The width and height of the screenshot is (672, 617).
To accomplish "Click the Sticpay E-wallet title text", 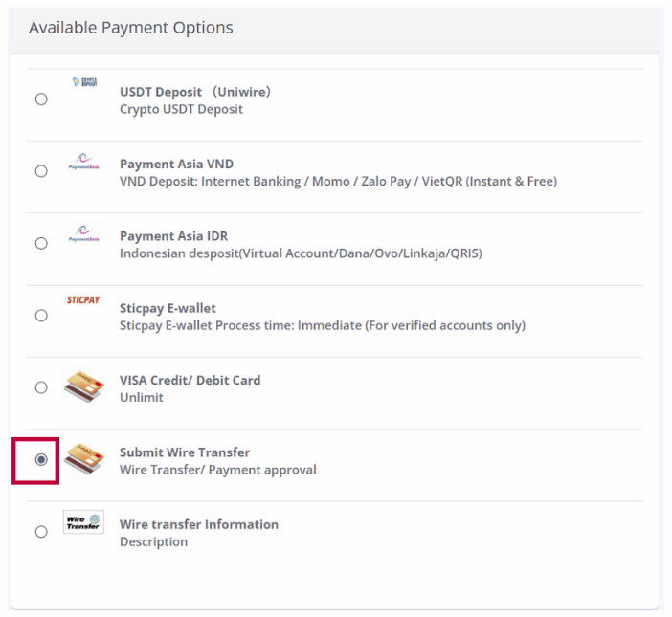I will [x=168, y=308].
